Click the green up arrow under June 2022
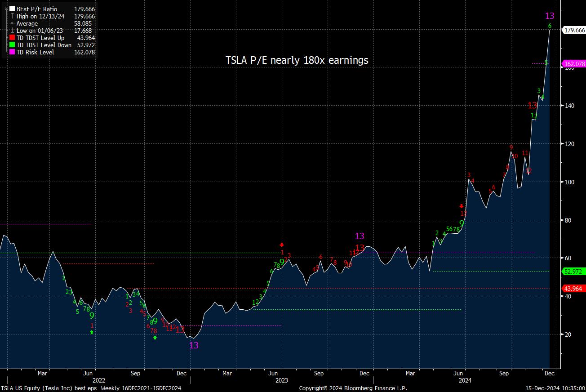Image resolution: width=586 pixels, height=392 pixels. (x=92, y=332)
